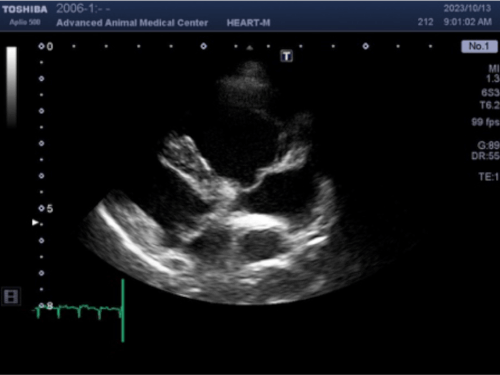Click the small triangle probe center marker
This screenshot has width=500, height=375.
coord(250,48)
